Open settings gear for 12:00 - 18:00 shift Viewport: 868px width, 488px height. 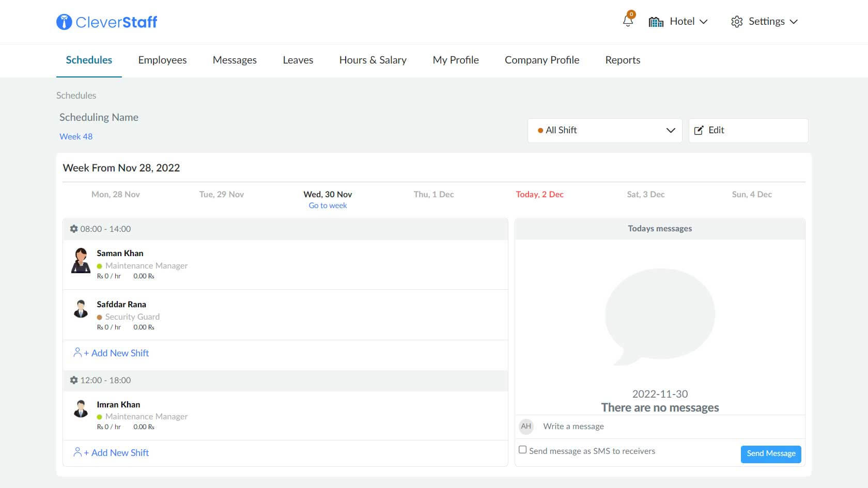coord(74,380)
